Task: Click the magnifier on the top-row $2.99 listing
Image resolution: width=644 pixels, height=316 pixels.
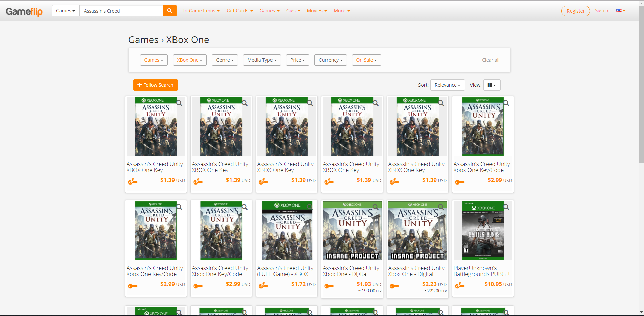Action: click(506, 103)
